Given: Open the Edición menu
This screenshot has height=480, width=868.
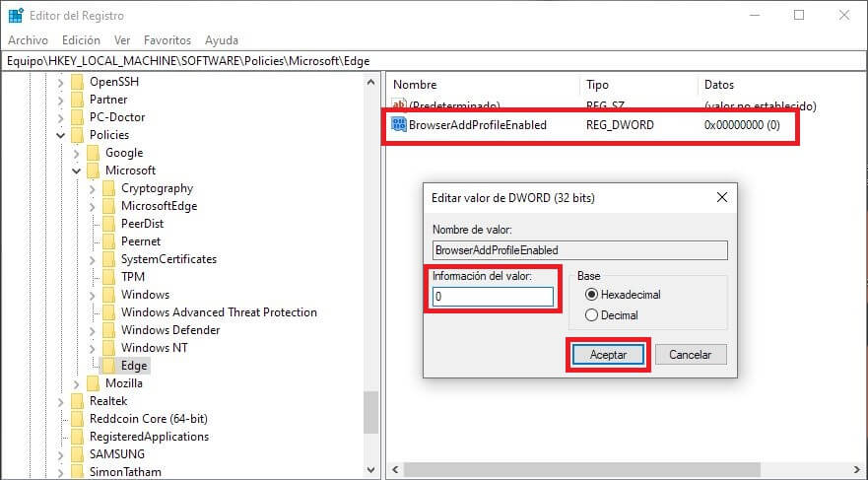Looking at the screenshot, I should pyautogui.click(x=81, y=39).
